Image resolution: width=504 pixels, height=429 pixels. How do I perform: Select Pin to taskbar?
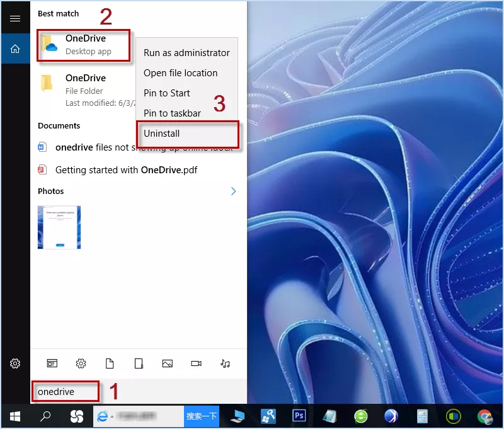pyautogui.click(x=186, y=113)
